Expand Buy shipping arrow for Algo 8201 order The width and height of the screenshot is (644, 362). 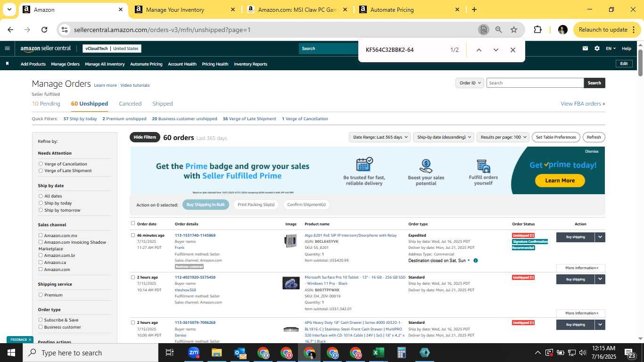[x=600, y=237]
